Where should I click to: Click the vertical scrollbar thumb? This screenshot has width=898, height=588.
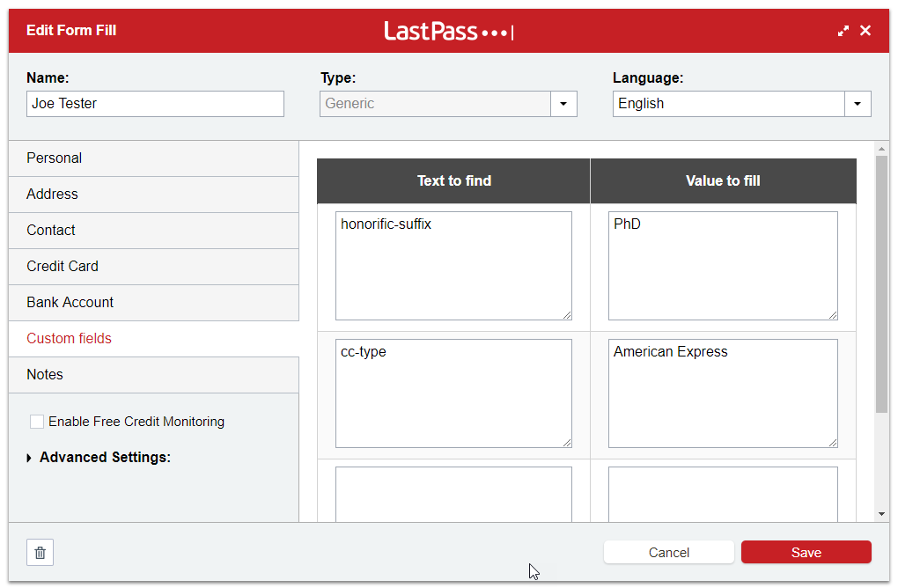881,282
